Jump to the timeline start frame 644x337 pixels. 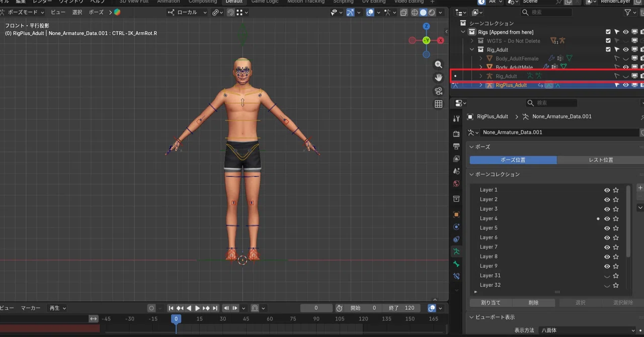coord(171,308)
